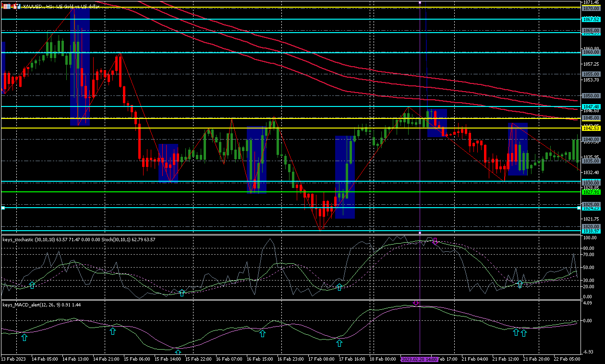Click the red table icon beside chart title

[x=6, y=6]
